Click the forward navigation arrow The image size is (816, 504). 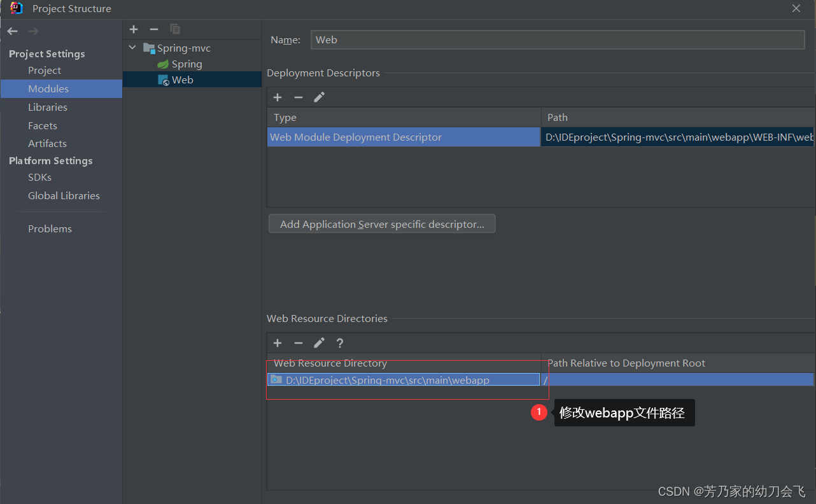[x=33, y=31]
